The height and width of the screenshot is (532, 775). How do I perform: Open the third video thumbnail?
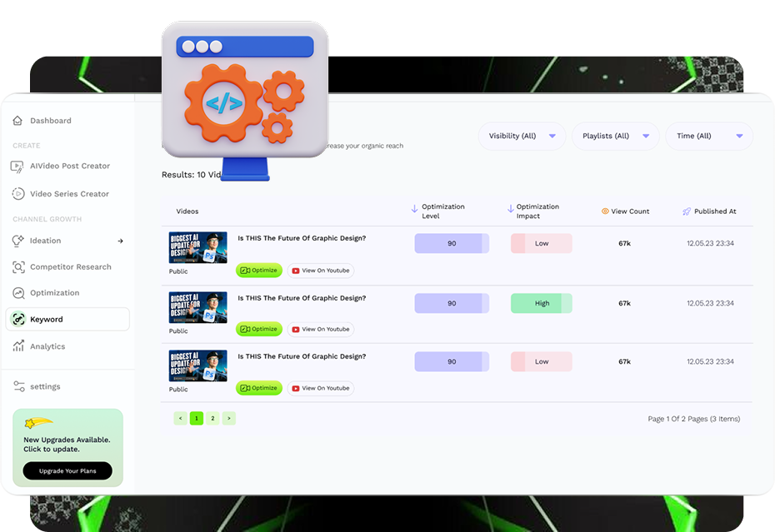[x=197, y=366]
